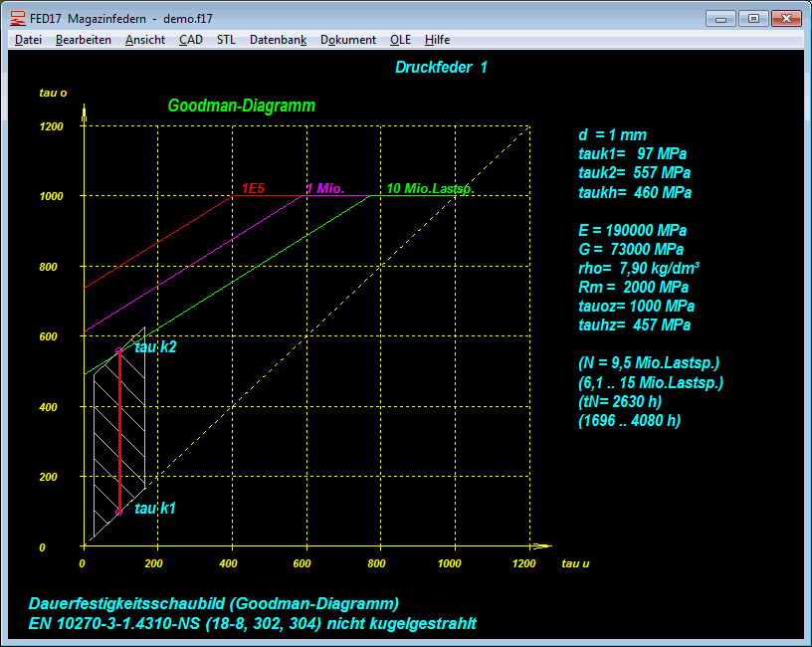Click the tau k2 point label

tap(155, 347)
